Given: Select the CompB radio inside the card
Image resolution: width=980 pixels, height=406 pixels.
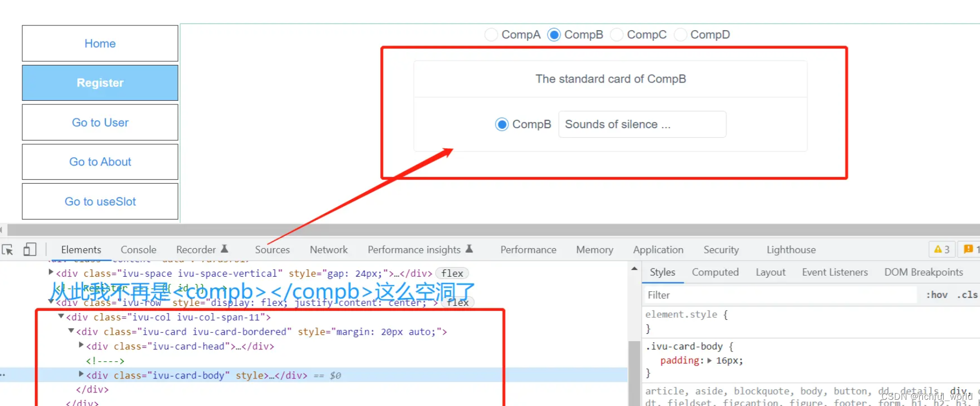Looking at the screenshot, I should point(502,125).
